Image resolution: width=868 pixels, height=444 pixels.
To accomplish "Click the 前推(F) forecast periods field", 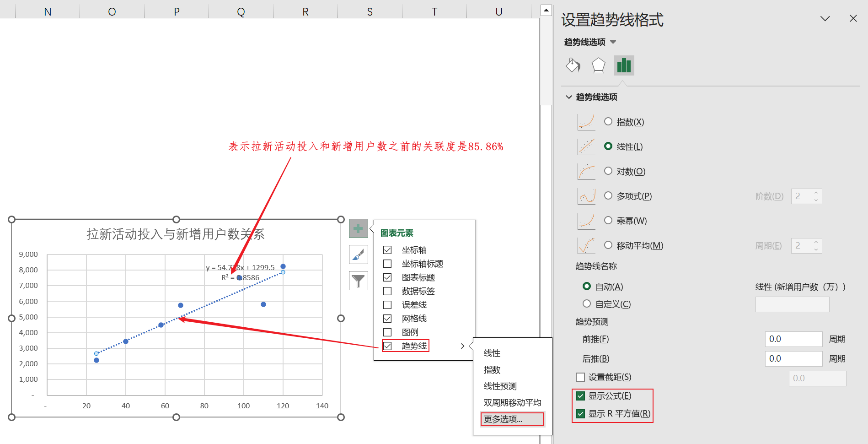I will [x=793, y=339].
